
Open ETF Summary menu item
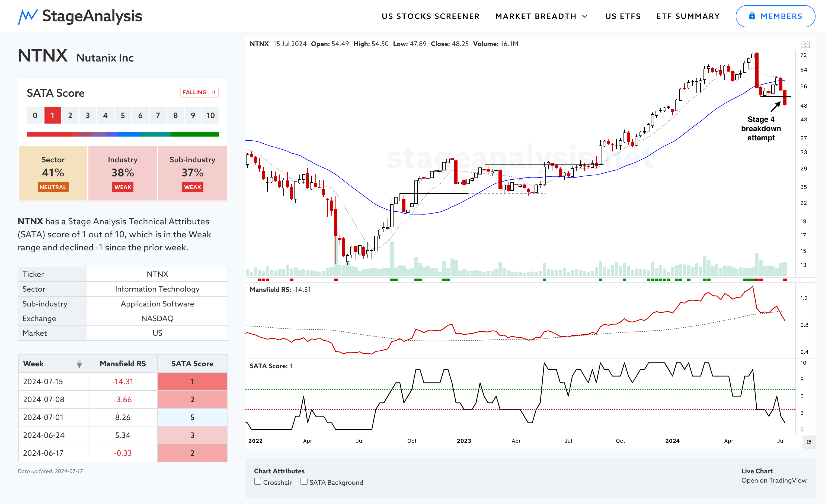click(x=688, y=16)
